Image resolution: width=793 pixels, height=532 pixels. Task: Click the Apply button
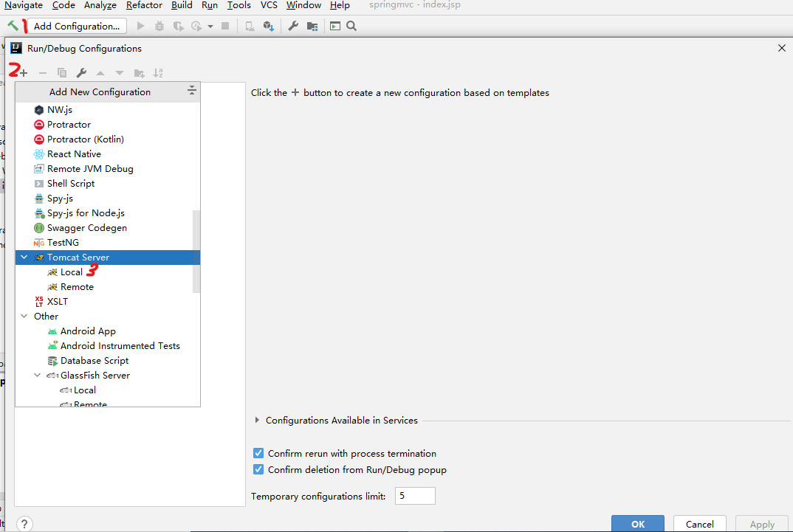(x=762, y=524)
